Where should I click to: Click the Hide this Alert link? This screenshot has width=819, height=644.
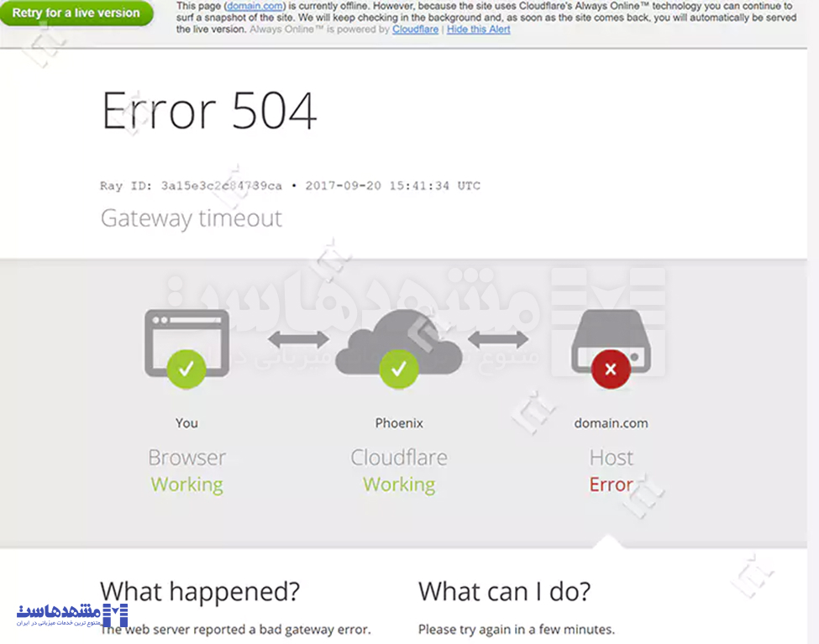pyautogui.click(x=479, y=29)
